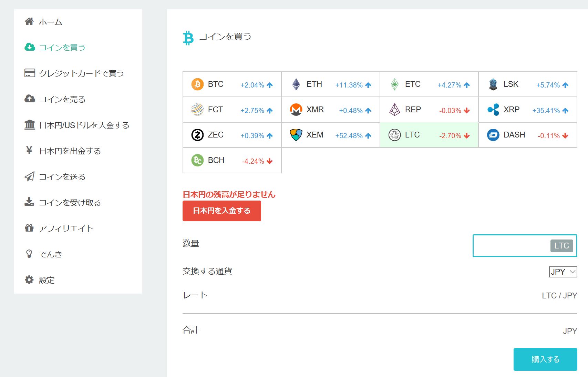Click the teal Bitcoin icon beside page title
588x377 pixels.
coord(188,38)
